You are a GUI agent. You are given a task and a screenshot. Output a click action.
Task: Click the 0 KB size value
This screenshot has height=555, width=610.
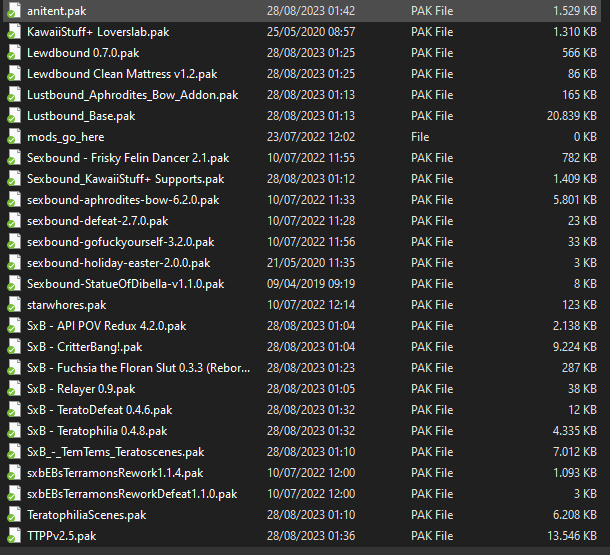point(585,137)
